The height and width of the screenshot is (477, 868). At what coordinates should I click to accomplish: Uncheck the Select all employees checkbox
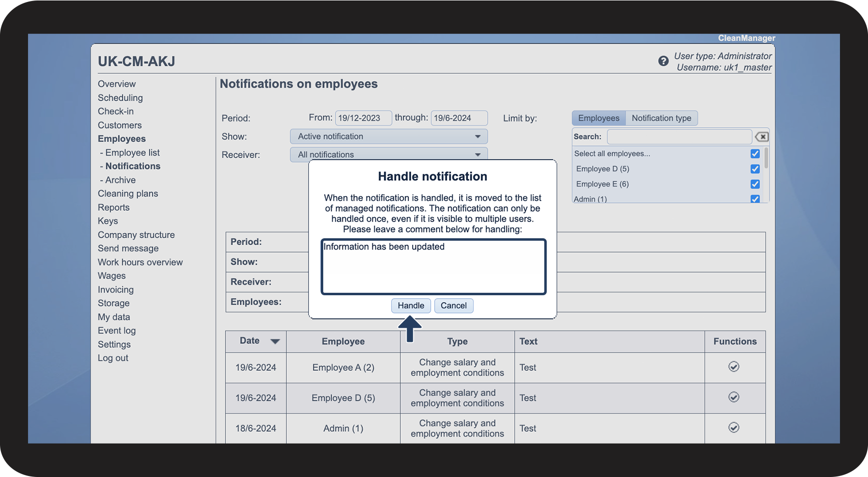click(755, 154)
